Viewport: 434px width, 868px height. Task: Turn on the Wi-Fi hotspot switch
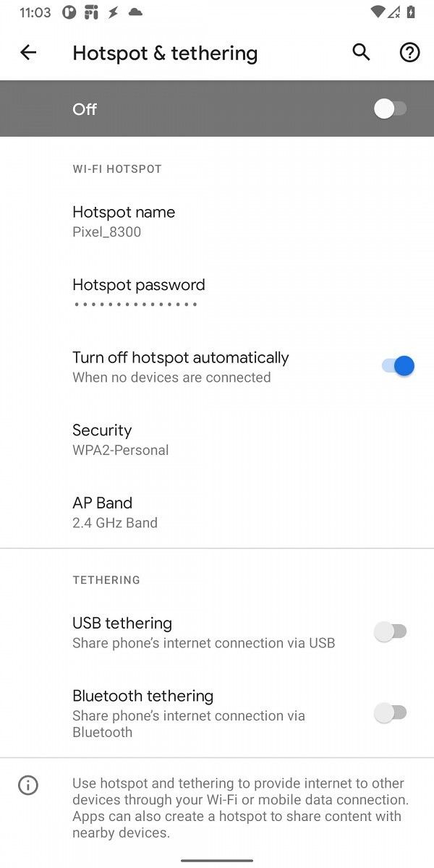click(x=390, y=108)
